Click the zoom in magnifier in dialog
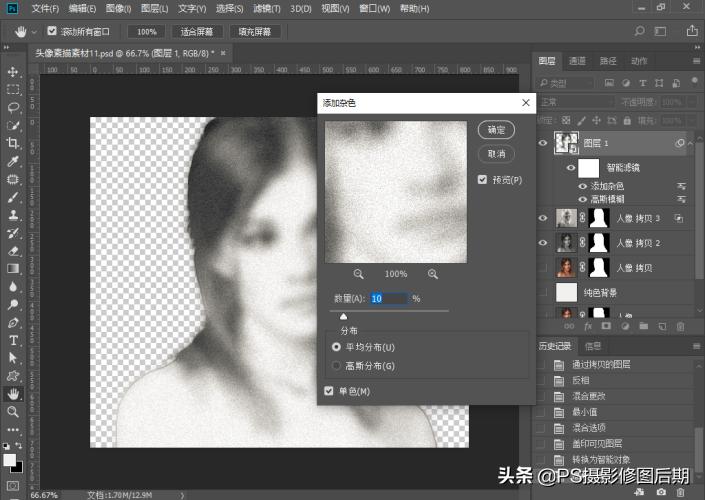 click(433, 274)
